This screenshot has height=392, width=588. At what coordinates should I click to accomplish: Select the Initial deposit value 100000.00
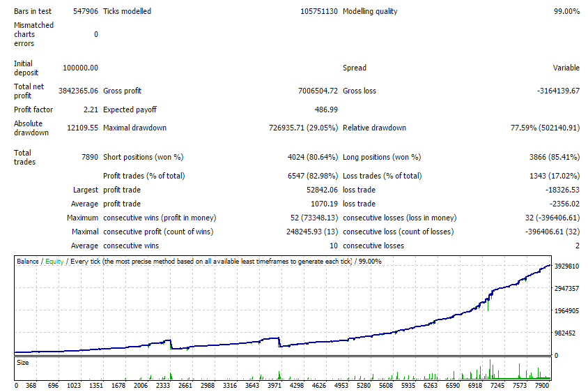[80, 68]
